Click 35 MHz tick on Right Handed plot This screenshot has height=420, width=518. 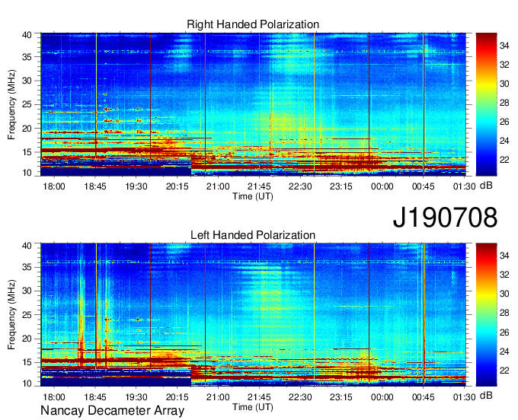pyautogui.click(x=27, y=57)
